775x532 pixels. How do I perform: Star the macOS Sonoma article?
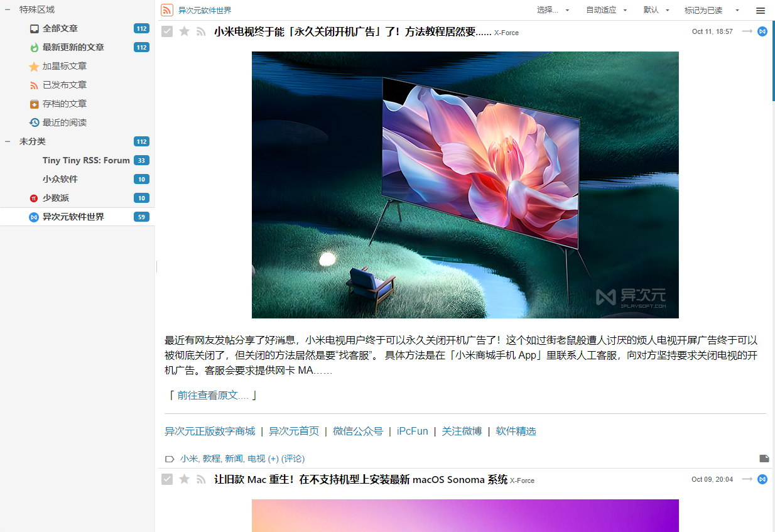point(184,479)
